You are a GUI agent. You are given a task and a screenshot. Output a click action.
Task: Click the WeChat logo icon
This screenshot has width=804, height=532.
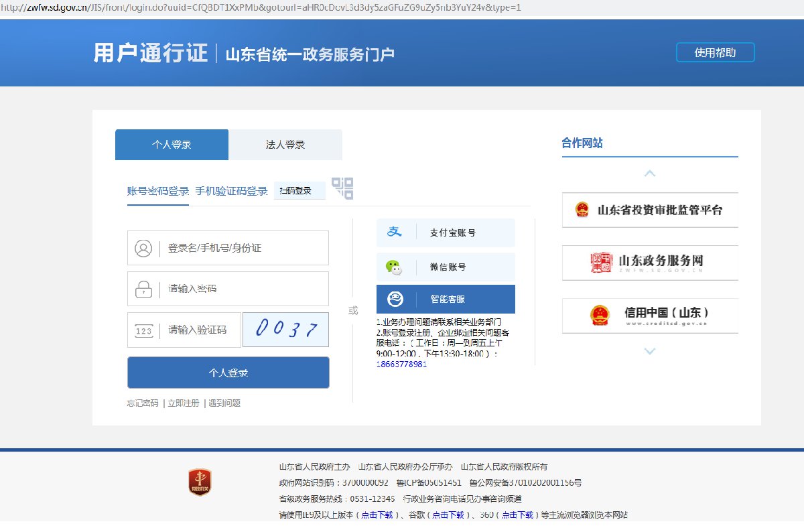coord(395,267)
